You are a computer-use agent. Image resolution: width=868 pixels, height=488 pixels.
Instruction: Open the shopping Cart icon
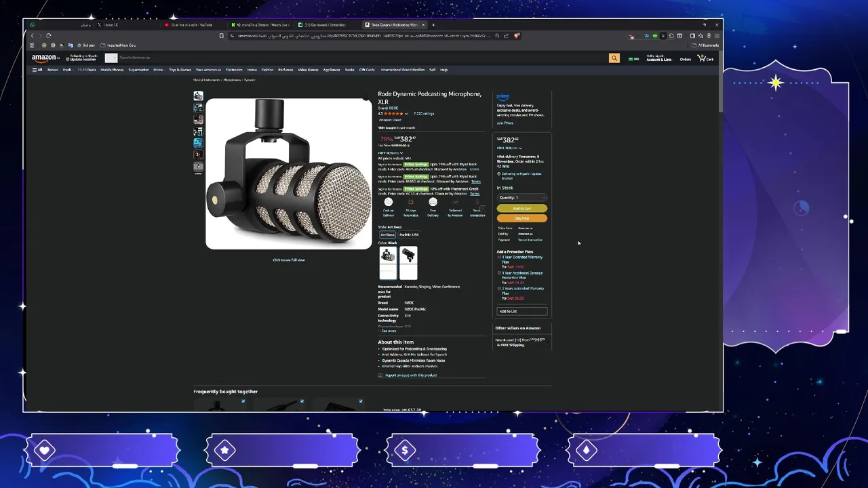tap(705, 58)
